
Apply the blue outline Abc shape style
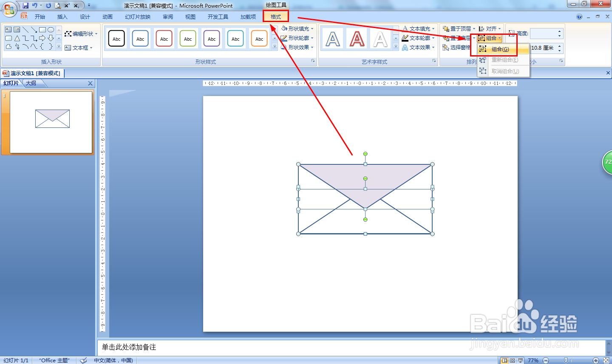[140, 38]
